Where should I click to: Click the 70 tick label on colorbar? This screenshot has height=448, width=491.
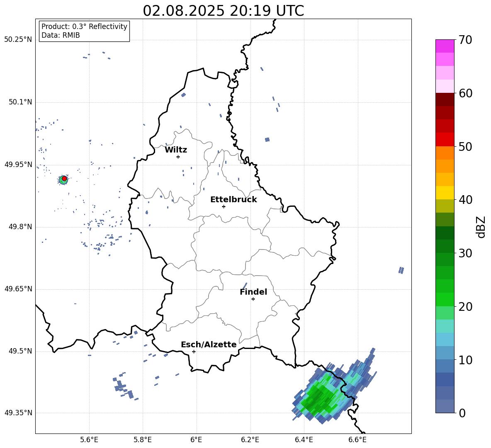465,40
